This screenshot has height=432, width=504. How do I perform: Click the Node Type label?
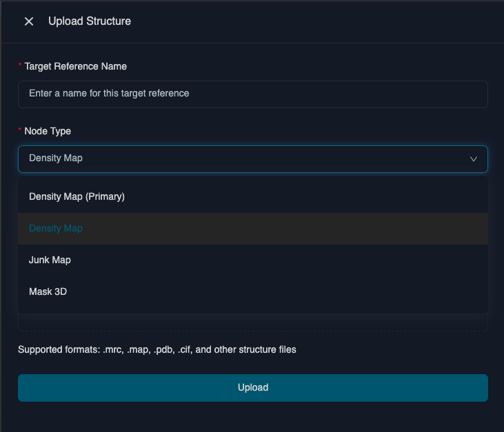coord(48,131)
